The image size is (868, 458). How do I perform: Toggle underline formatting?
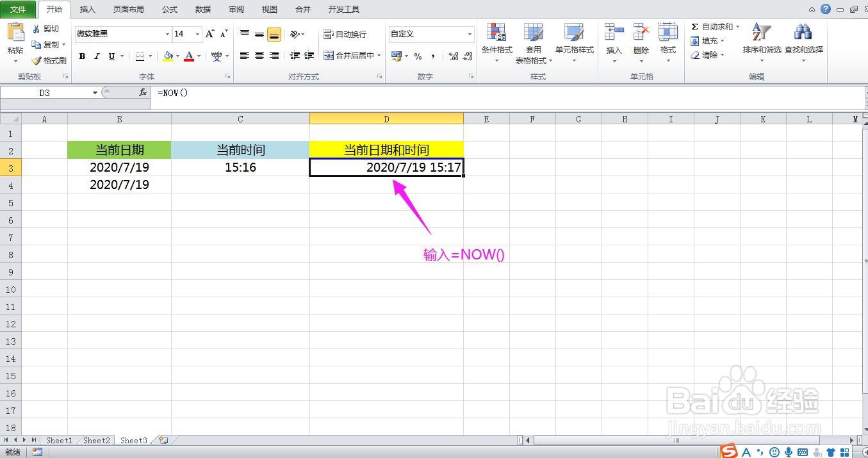(x=111, y=56)
